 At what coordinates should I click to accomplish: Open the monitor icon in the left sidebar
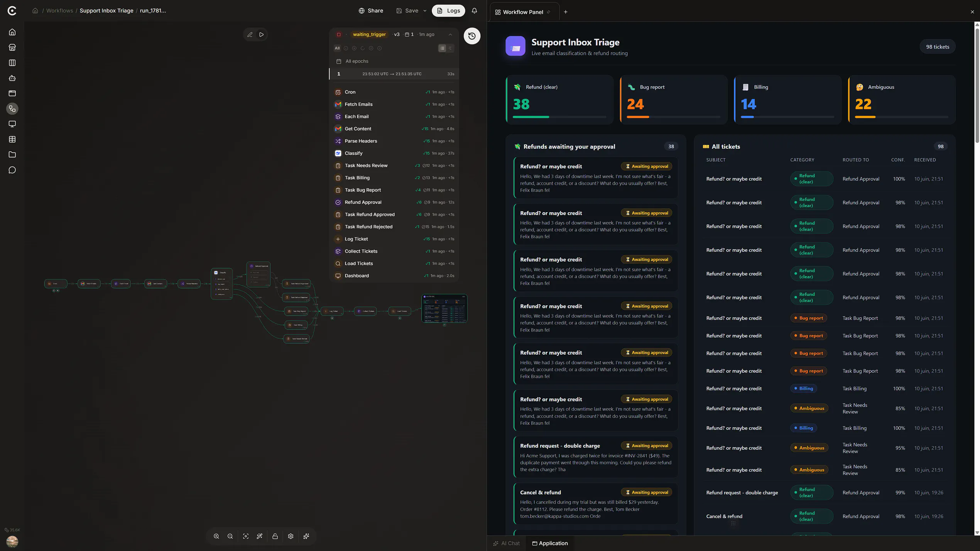12,124
